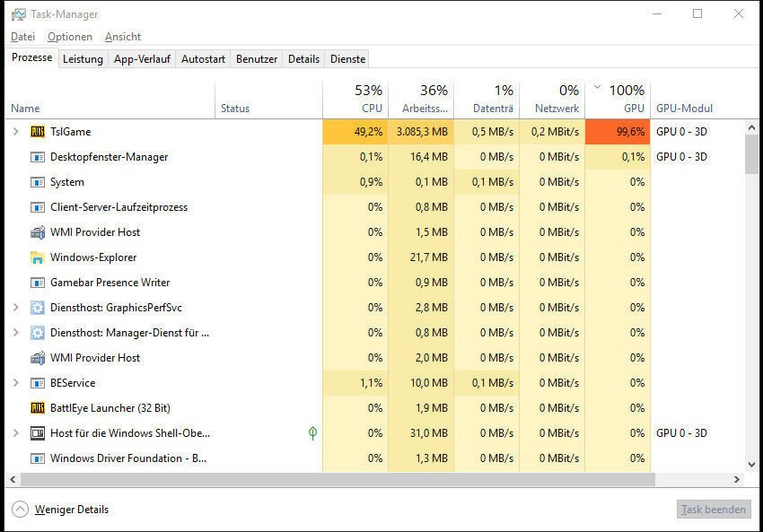Click the Desktopfenster-Manager process icon
763x532 pixels.
pyautogui.click(x=38, y=157)
